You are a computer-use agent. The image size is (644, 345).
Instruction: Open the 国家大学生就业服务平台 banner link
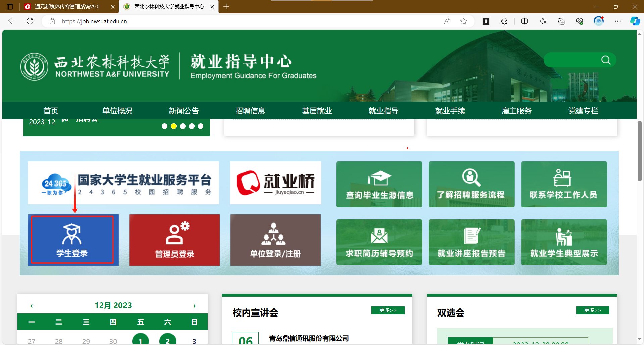[x=123, y=183]
